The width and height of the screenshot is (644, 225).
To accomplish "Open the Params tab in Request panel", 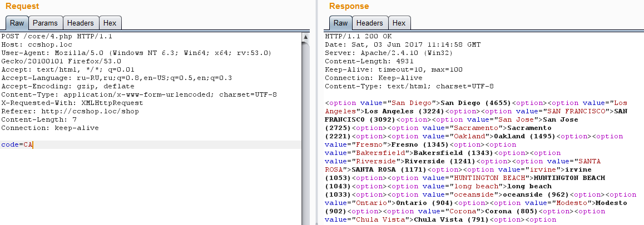I will click(x=46, y=23).
